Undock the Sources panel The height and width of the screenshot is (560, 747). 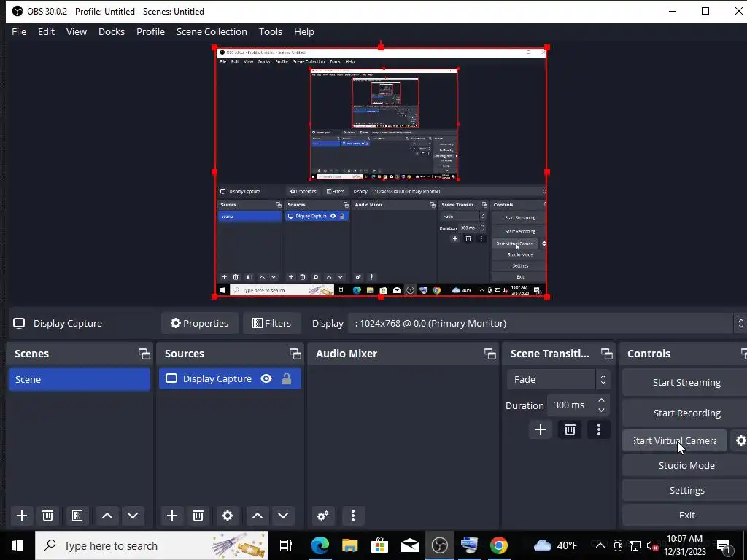(295, 354)
